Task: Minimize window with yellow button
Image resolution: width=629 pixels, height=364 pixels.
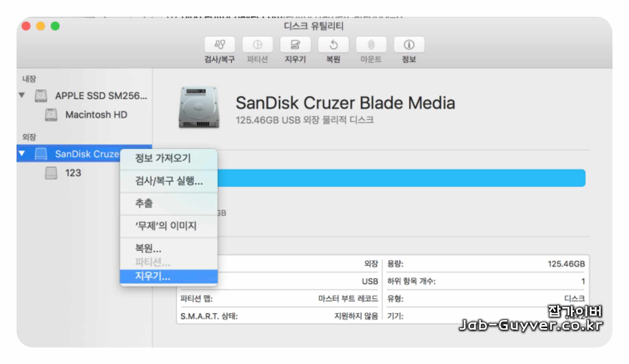Action: (40, 26)
